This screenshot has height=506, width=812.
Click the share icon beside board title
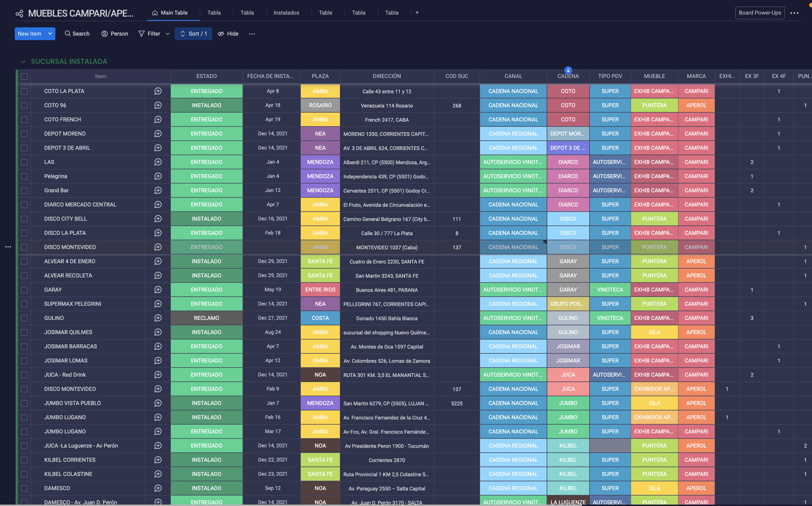pyautogui.click(x=19, y=13)
